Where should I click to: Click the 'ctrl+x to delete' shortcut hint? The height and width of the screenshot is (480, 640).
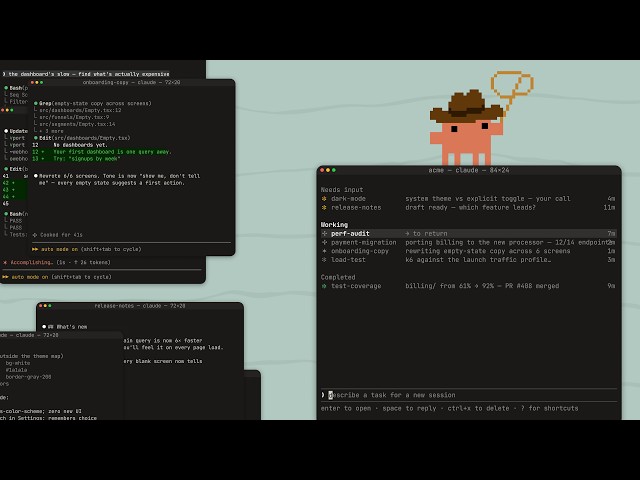coord(478,409)
